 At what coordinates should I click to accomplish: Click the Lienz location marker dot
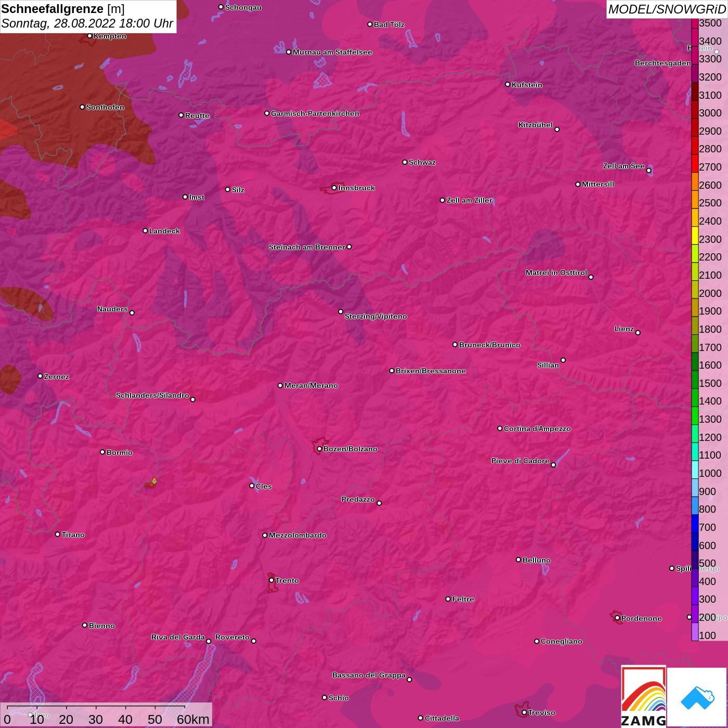(x=638, y=333)
